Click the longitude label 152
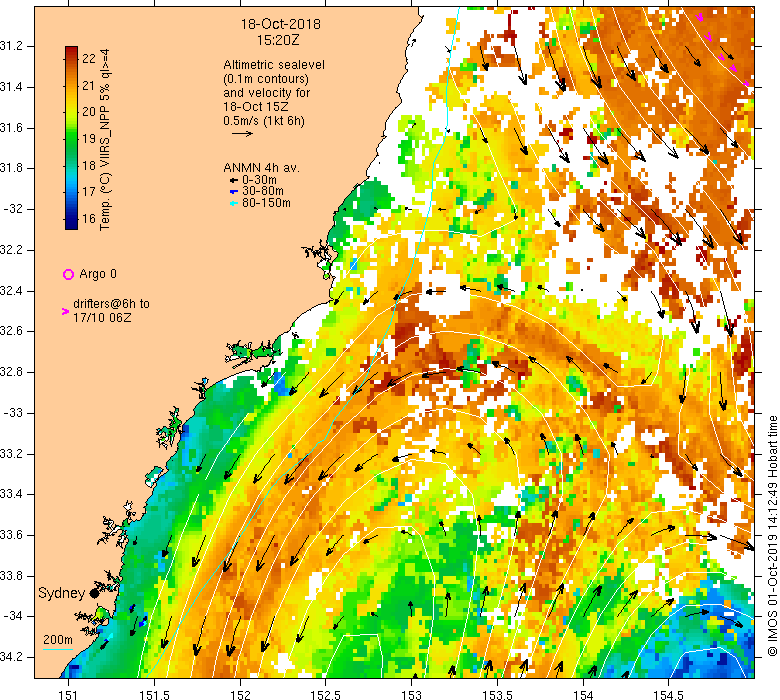Viewport: 780px width, 700px height. click(x=240, y=695)
